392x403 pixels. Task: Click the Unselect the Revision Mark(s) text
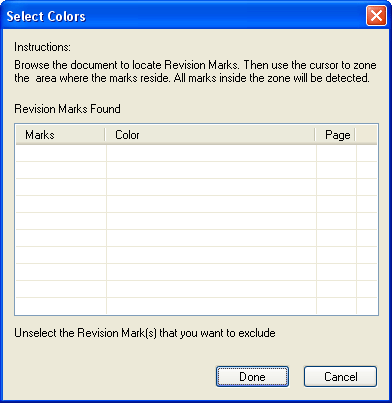pyautogui.click(x=145, y=333)
